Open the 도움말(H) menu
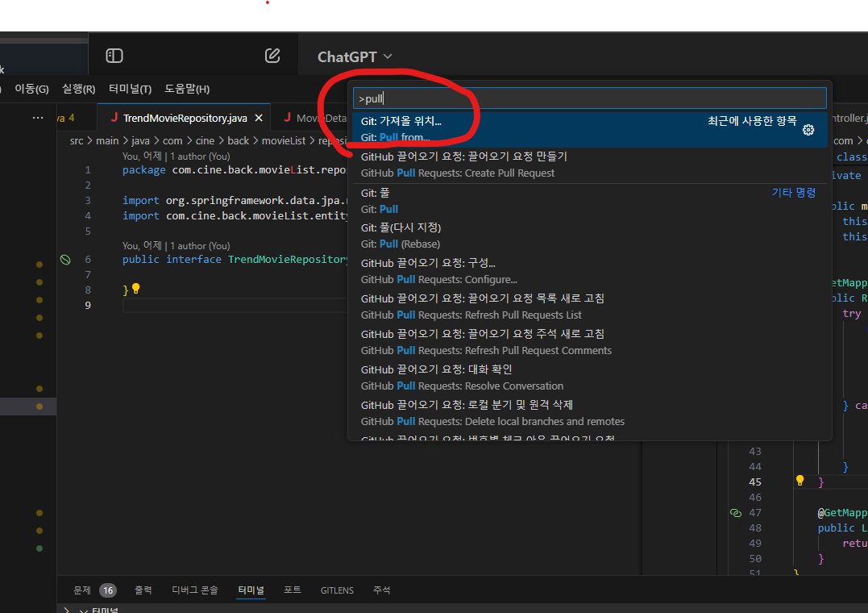Screen dimensions: 868x613 click(187, 89)
